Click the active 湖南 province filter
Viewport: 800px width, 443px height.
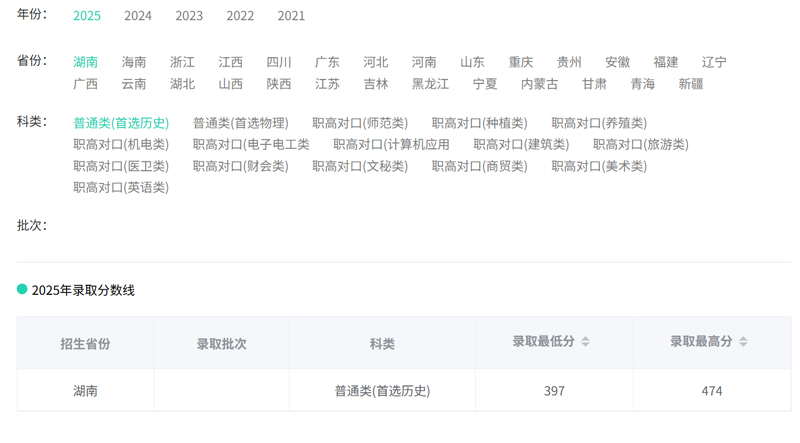[x=86, y=62]
